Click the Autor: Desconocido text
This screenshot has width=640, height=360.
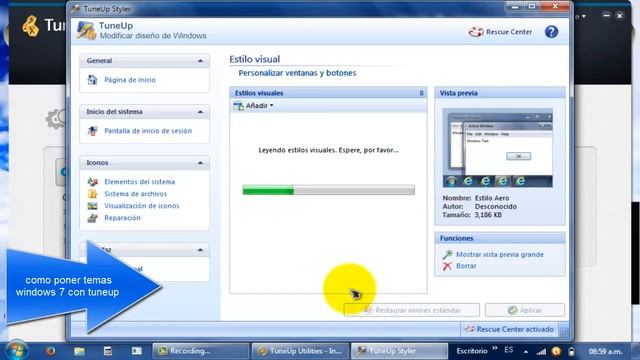[480, 207]
